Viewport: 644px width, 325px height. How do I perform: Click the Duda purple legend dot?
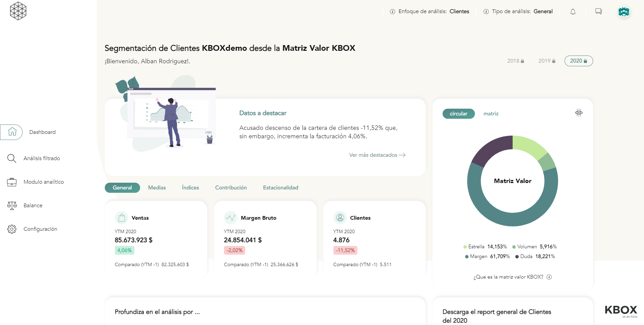coord(517,257)
